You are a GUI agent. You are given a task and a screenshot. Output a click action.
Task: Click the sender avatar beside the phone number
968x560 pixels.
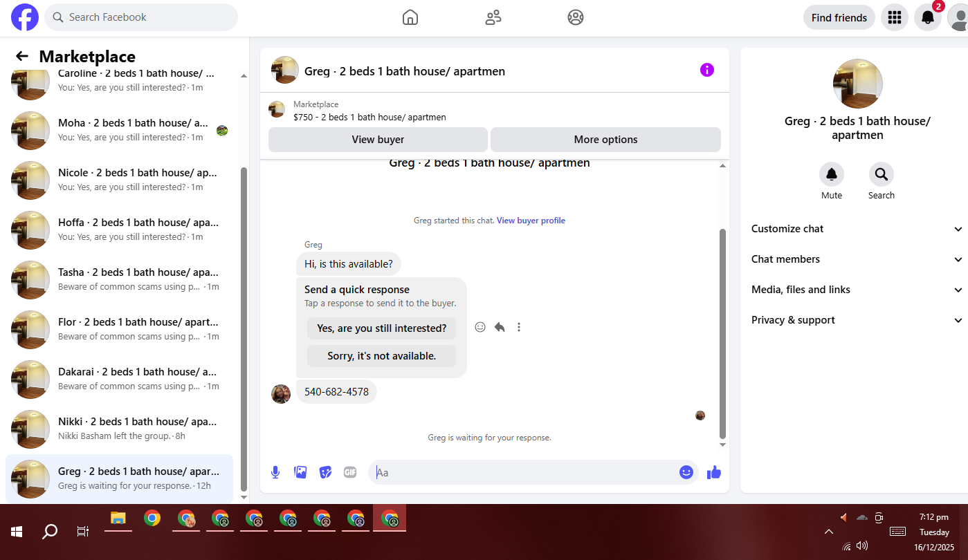coord(281,394)
